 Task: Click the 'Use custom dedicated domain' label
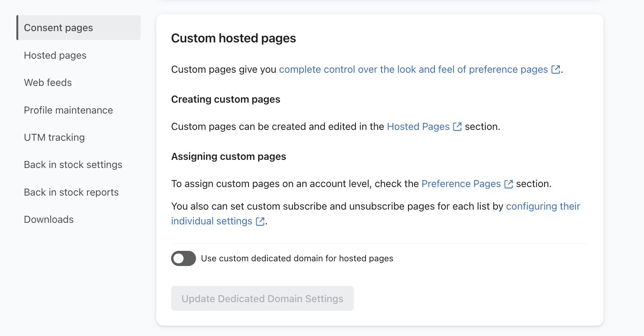click(297, 258)
